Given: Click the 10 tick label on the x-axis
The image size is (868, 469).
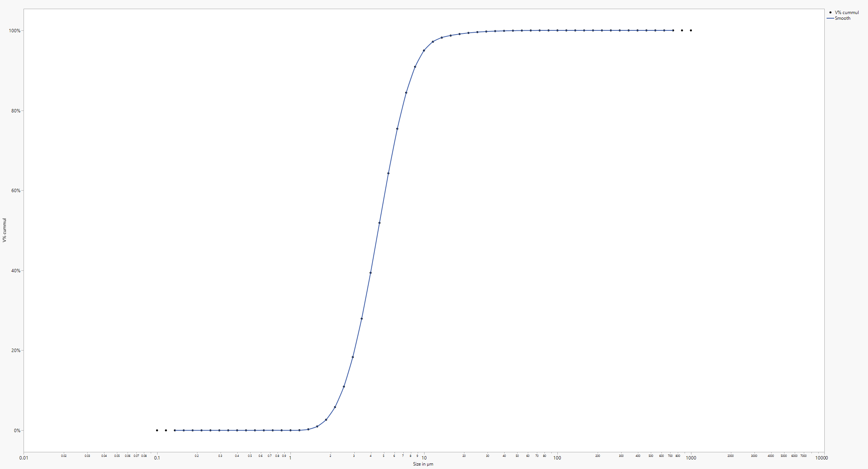Looking at the screenshot, I should tap(425, 458).
